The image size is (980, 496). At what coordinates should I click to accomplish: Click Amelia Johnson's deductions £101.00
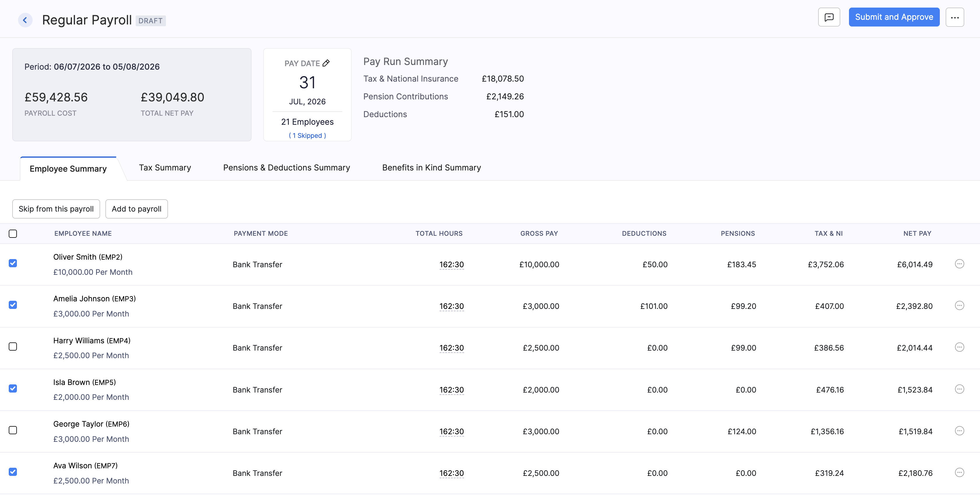654,307
